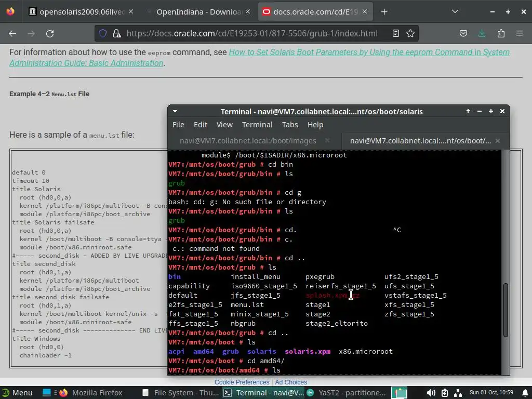
Task: Open terminal File menu
Action: pyautogui.click(x=178, y=125)
